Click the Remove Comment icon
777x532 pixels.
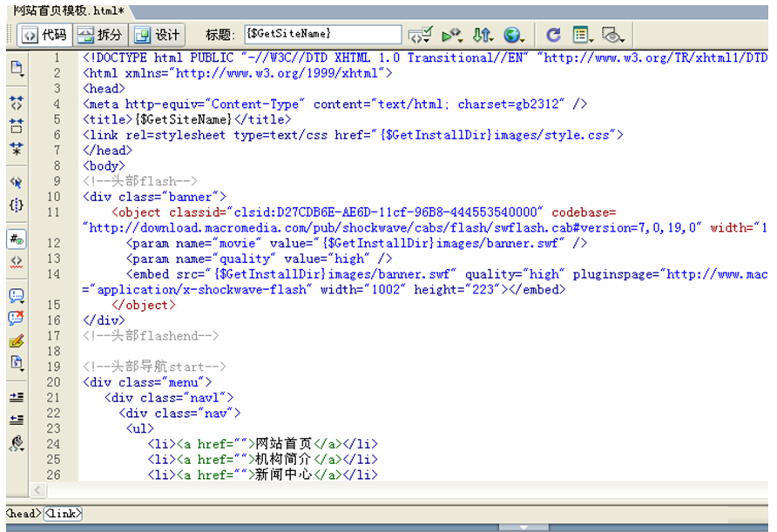pyautogui.click(x=17, y=318)
